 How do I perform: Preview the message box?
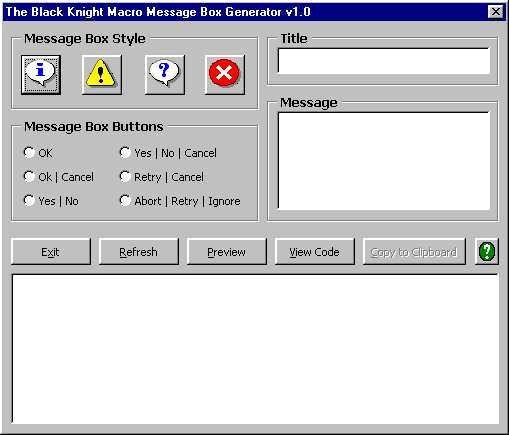click(x=227, y=252)
